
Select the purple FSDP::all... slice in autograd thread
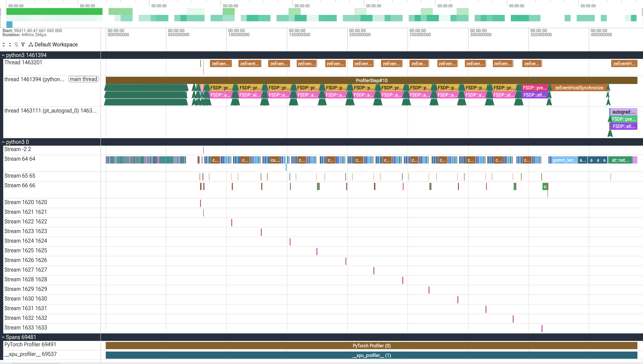624,126
